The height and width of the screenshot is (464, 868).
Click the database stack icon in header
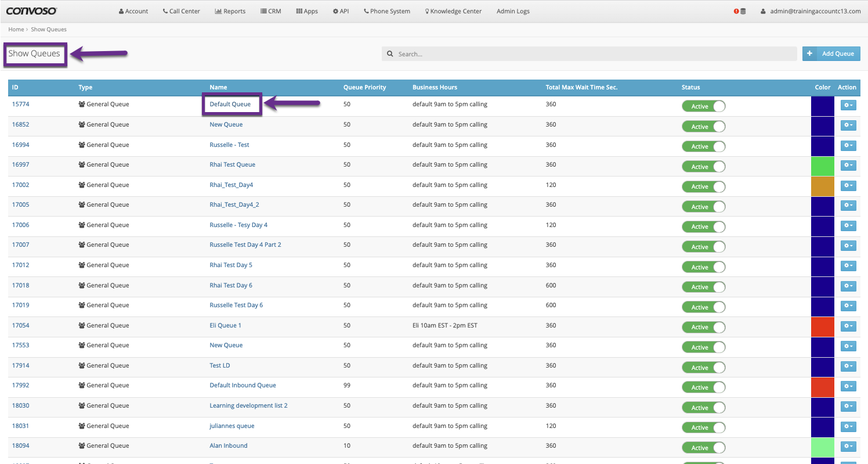tap(743, 11)
